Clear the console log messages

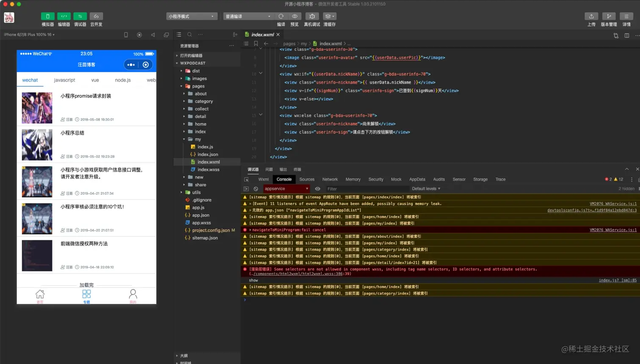(x=256, y=189)
